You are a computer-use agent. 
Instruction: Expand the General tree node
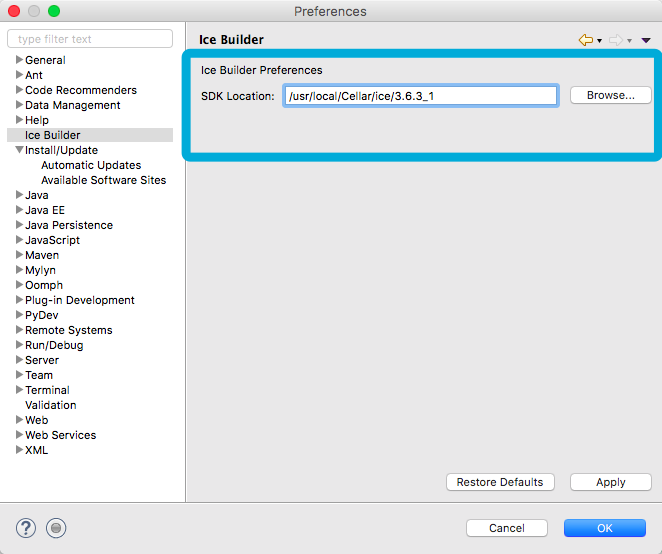click(x=19, y=60)
